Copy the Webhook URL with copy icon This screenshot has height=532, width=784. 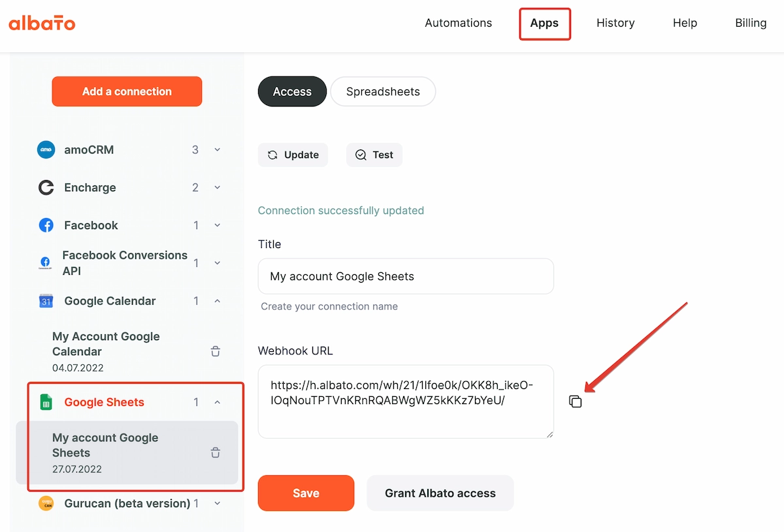(575, 401)
